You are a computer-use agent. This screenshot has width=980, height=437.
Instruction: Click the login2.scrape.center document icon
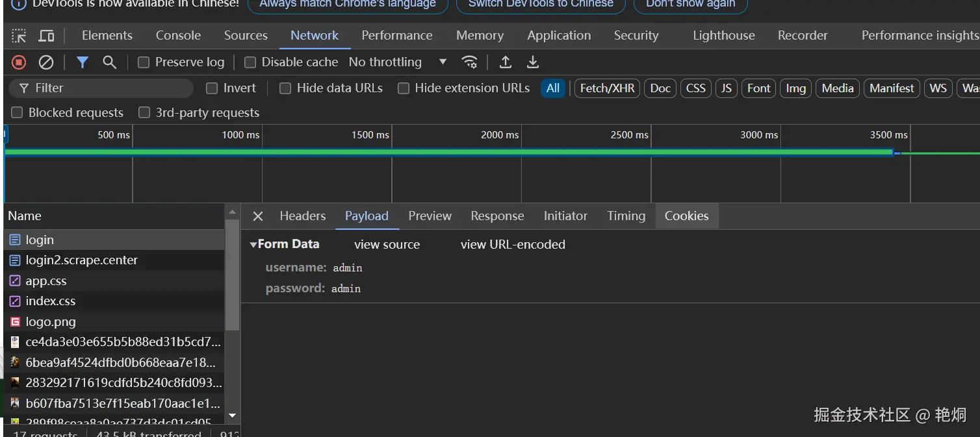pos(15,260)
